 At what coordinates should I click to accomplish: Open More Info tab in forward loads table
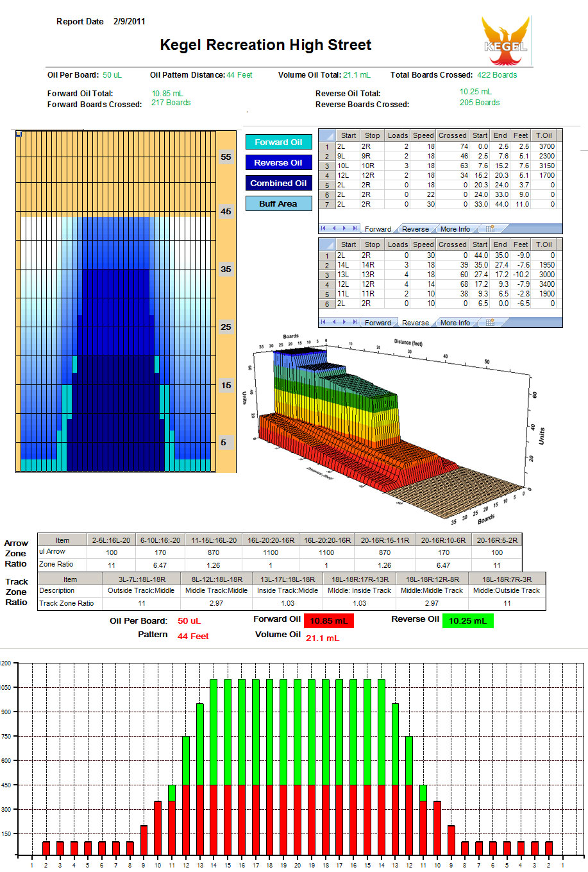(x=455, y=229)
